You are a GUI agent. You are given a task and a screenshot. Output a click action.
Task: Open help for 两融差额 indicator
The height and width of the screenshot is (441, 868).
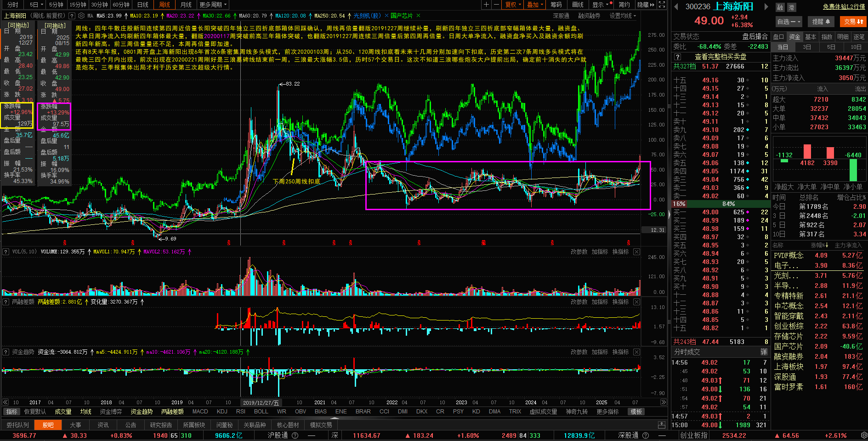click(x=6, y=302)
